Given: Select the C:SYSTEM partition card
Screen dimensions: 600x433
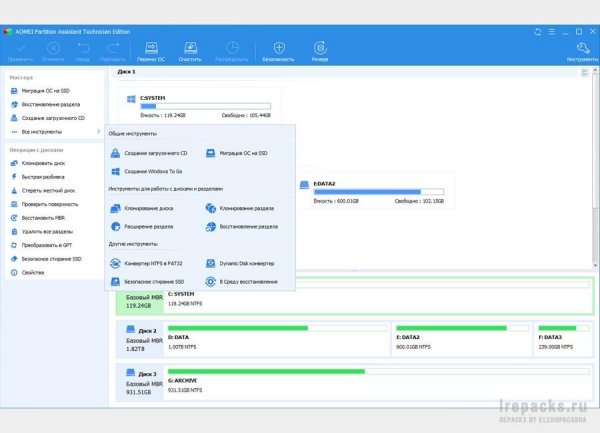Looking at the screenshot, I should (199, 105).
